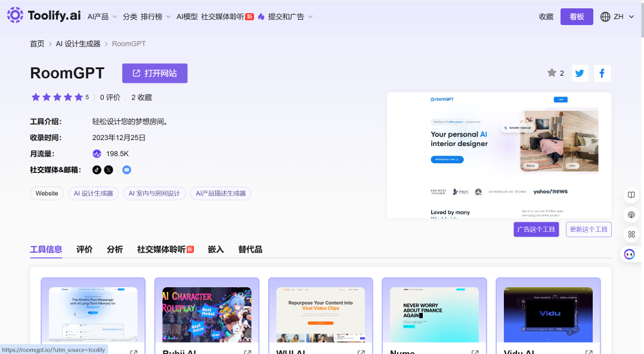Open external link icon on Rubii AI card
Screen dimensions: 644x354
click(x=247, y=352)
